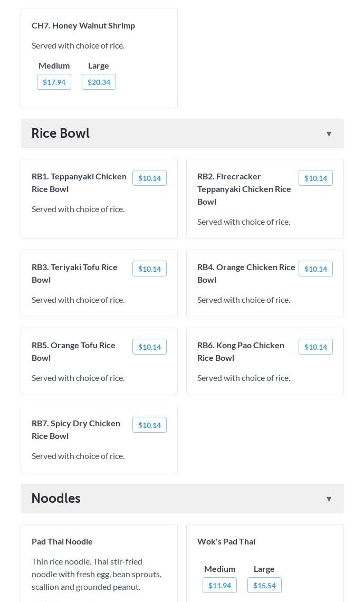Choose Medium $11.94 Wok's Pad Thai
Screen dimensions: 364x602
coord(219,585)
